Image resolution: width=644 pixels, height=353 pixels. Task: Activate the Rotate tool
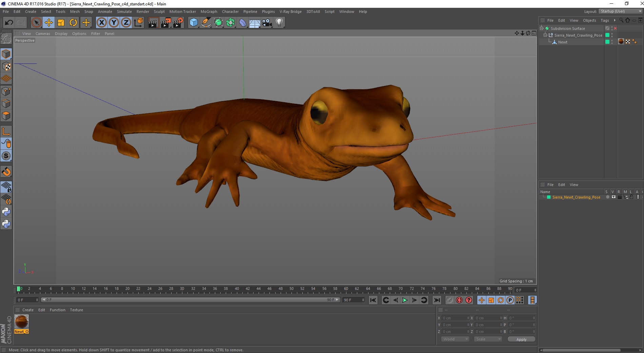tap(73, 23)
